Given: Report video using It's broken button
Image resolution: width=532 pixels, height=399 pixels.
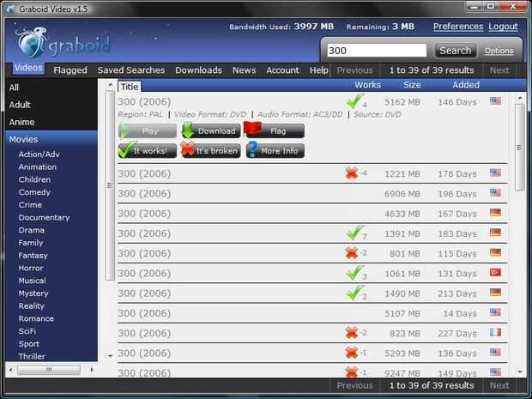Looking at the screenshot, I should (211, 151).
